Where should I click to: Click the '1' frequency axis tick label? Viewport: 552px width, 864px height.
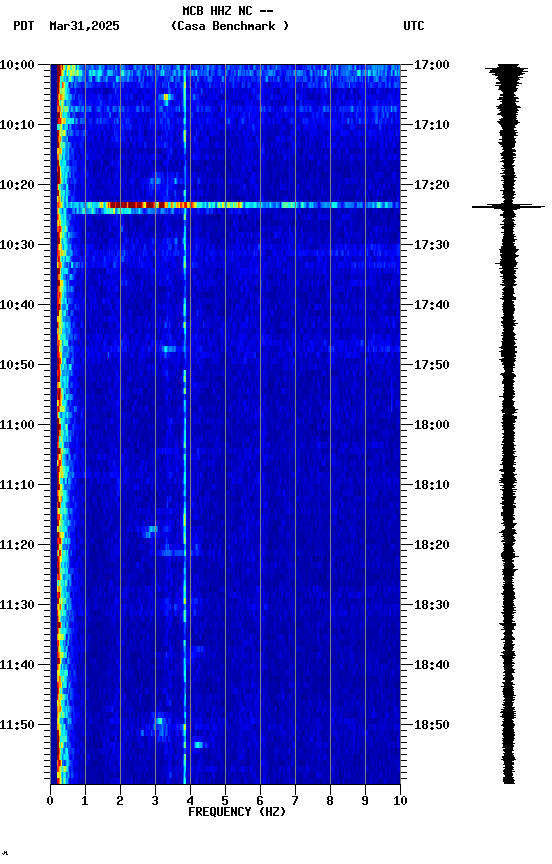pyautogui.click(x=85, y=801)
